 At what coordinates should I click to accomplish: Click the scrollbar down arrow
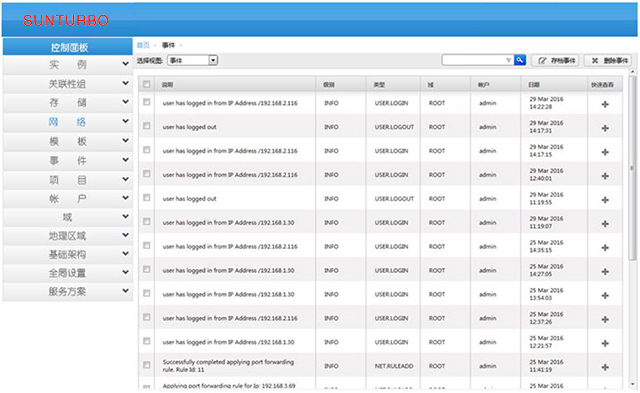click(632, 385)
